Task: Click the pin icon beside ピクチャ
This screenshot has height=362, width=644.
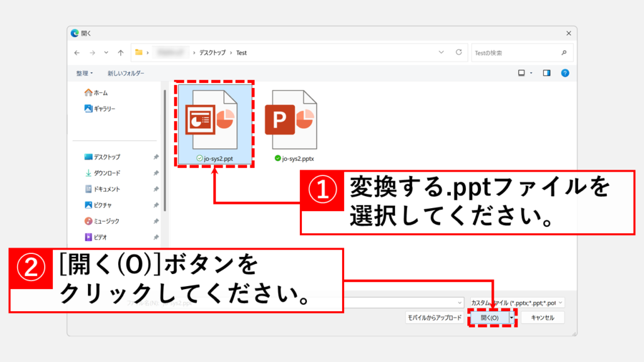Action: point(156,205)
